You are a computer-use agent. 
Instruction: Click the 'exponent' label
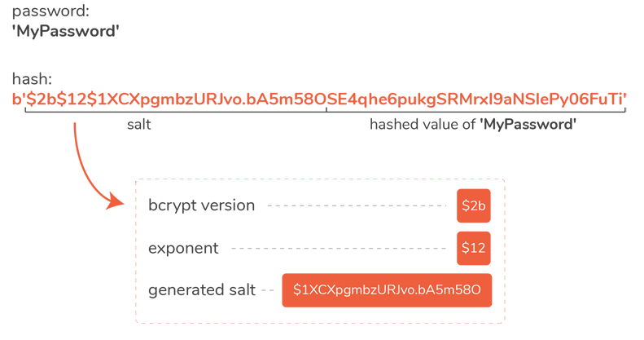click(x=183, y=248)
